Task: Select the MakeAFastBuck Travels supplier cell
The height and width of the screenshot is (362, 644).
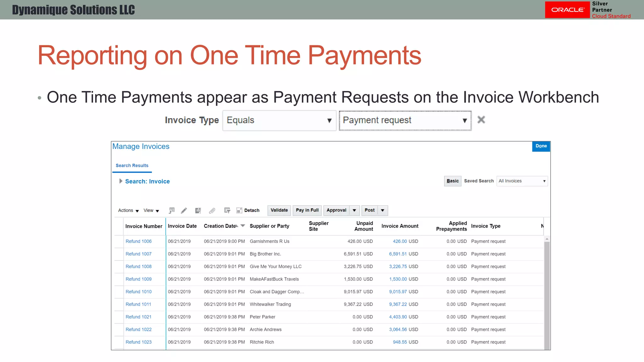Action: pyautogui.click(x=274, y=279)
